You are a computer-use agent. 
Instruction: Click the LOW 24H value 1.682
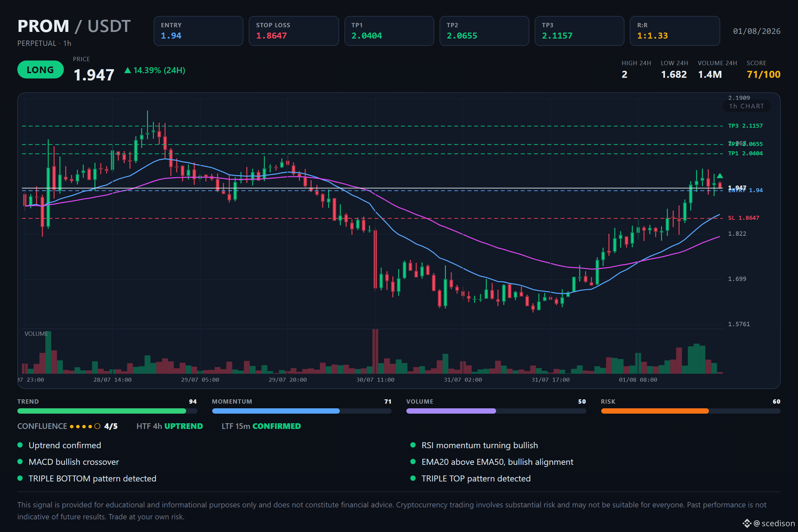coord(674,74)
